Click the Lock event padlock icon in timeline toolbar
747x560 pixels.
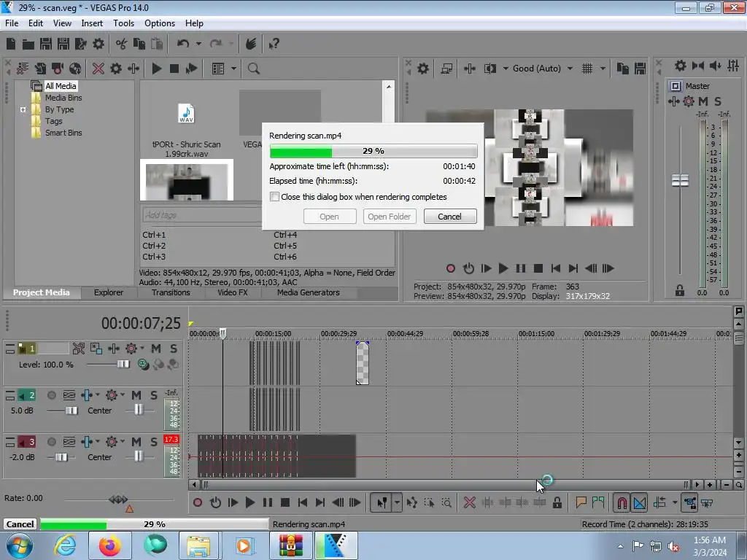tap(557, 502)
